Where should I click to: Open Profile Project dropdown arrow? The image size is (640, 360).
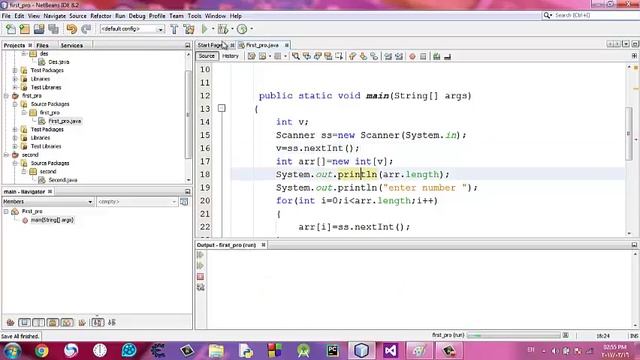coord(251,29)
